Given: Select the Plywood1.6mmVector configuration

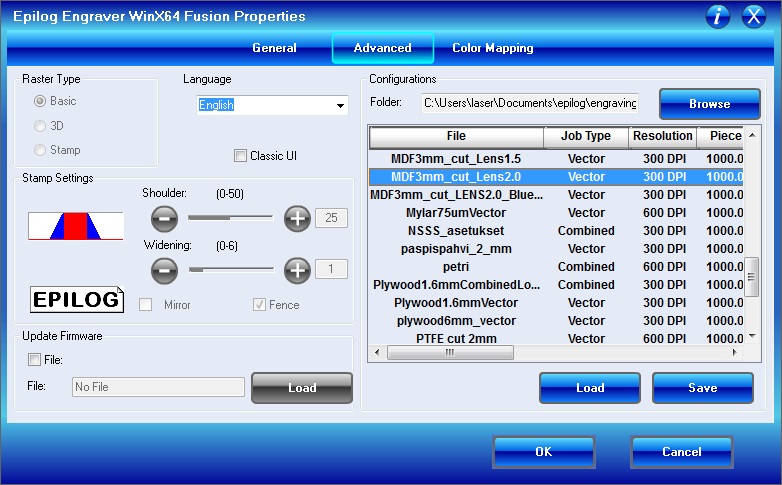Looking at the screenshot, I should point(556,302).
